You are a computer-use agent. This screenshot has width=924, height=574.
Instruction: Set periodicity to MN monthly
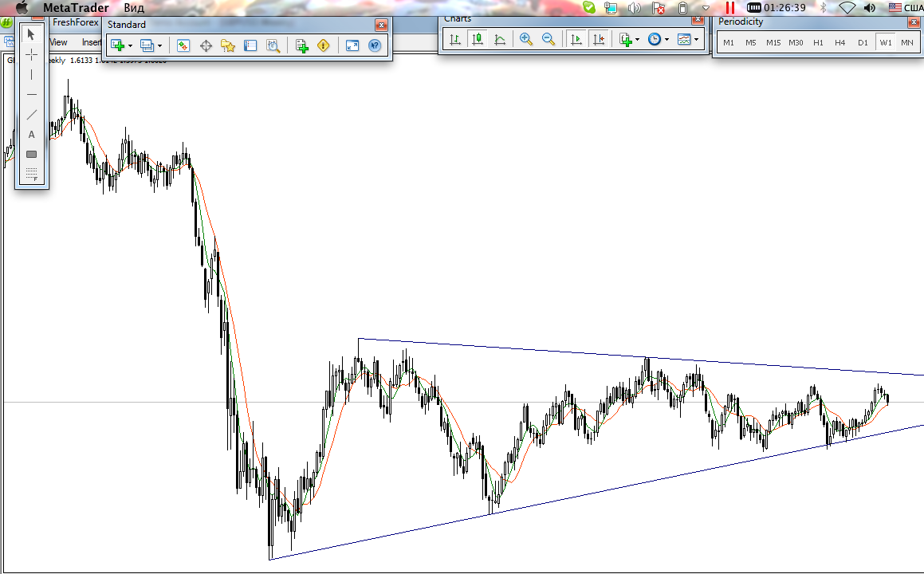[x=907, y=42]
